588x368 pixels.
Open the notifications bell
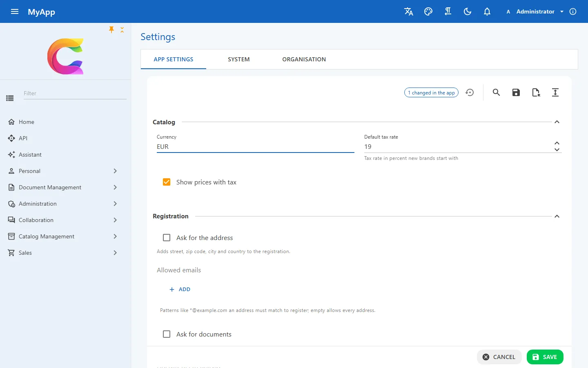click(487, 11)
